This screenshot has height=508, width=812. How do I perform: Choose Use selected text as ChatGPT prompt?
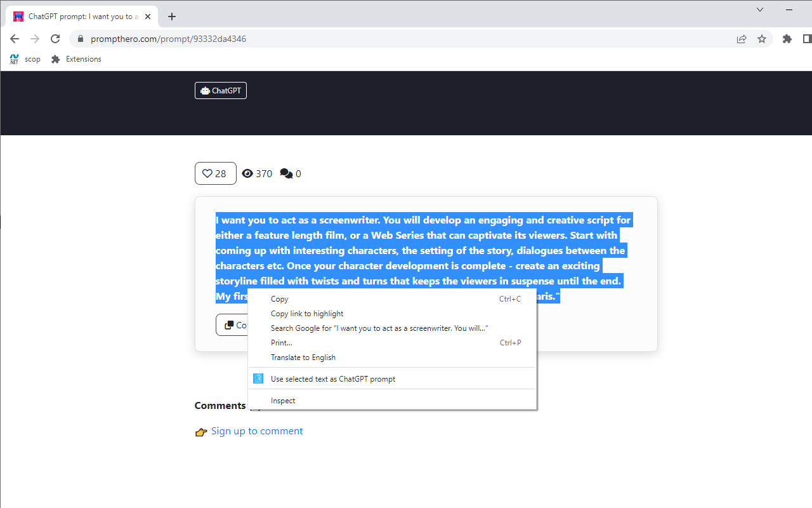point(392,379)
